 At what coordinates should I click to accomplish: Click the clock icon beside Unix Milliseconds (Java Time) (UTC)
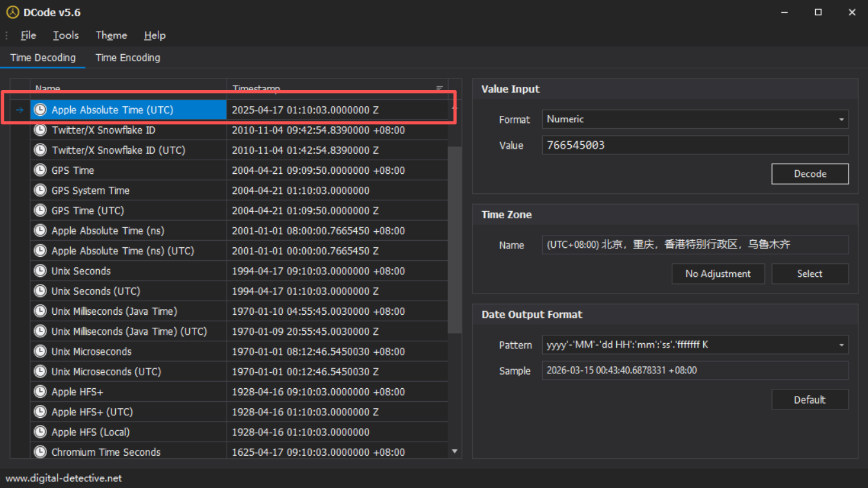[x=41, y=331]
